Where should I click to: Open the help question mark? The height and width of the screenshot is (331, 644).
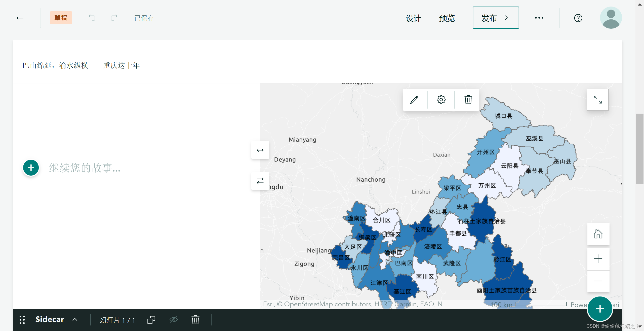click(578, 18)
